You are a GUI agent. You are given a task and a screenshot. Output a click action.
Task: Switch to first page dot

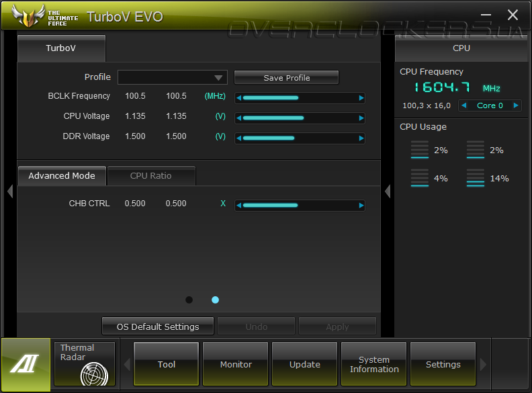click(x=189, y=300)
